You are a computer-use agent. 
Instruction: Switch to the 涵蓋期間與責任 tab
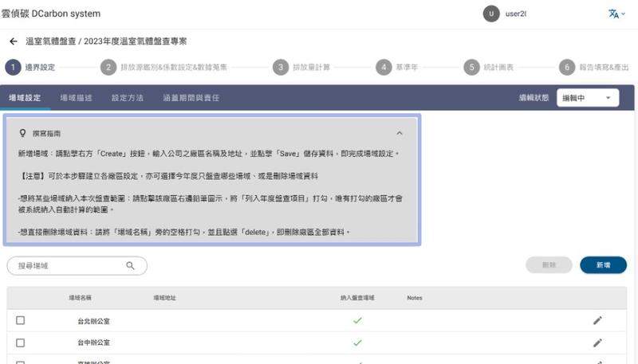click(191, 98)
